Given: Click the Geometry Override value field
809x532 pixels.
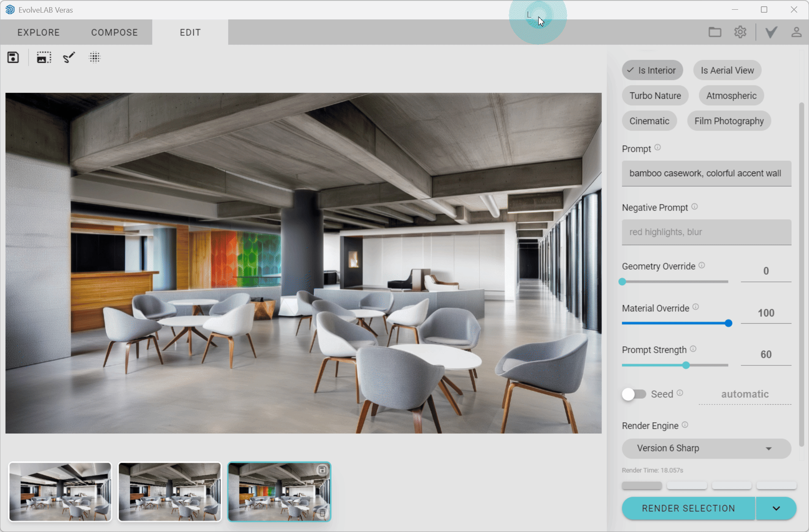Looking at the screenshot, I should tap(766, 271).
